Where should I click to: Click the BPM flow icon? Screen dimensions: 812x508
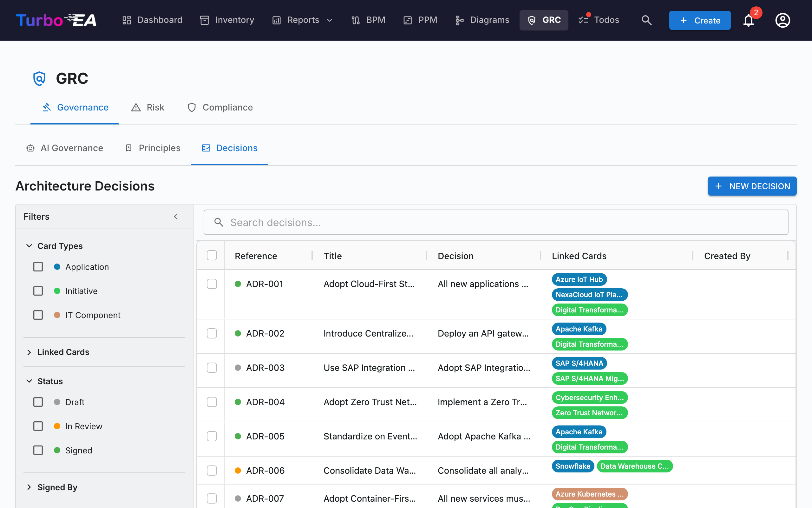pos(355,20)
